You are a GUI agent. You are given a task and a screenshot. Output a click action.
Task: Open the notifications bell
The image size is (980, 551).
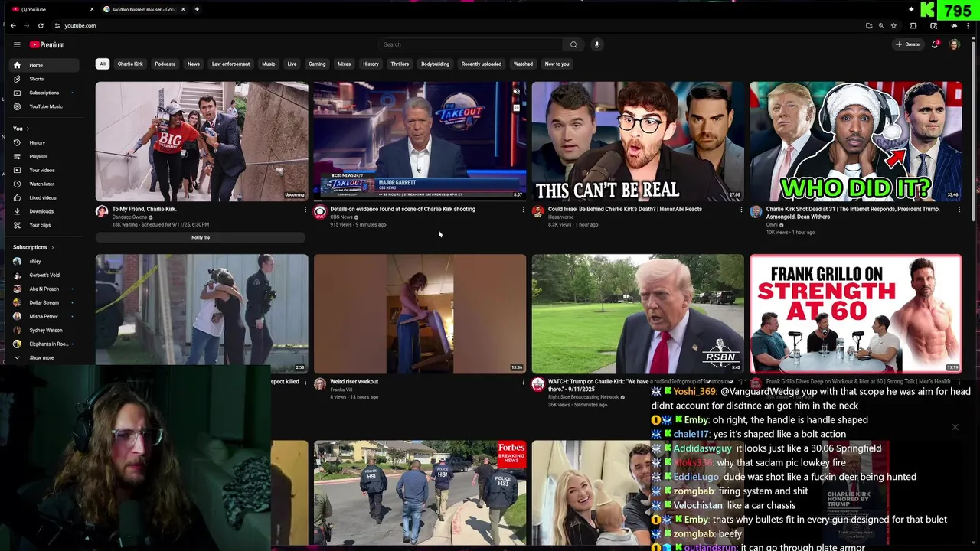pyautogui.click(x=935, y=44)
